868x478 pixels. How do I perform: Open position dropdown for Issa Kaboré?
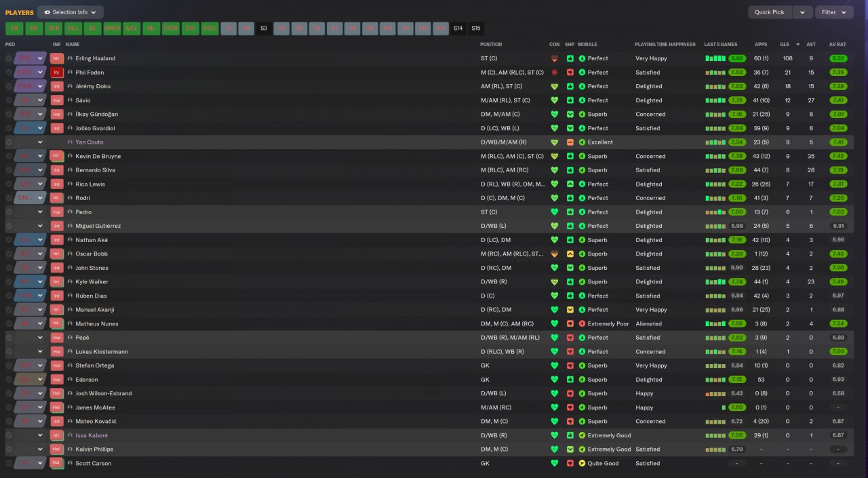(x=40, y=435)
